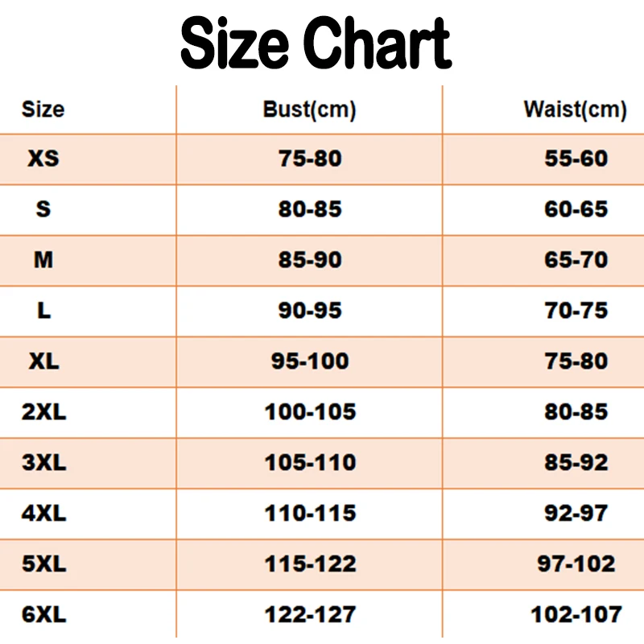Click the 5XL size label

[x=44, y=564]
